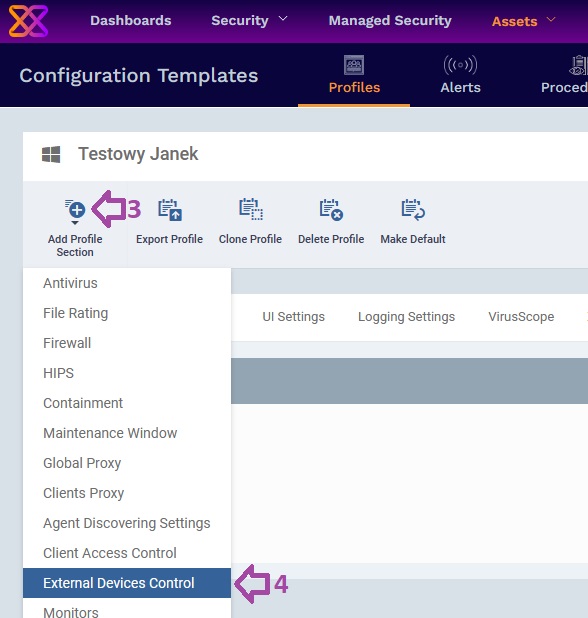Viewport: 588px width, 618px height.
Task: Open Add Profile Section plus icon
Action: (x=75, y=209)
